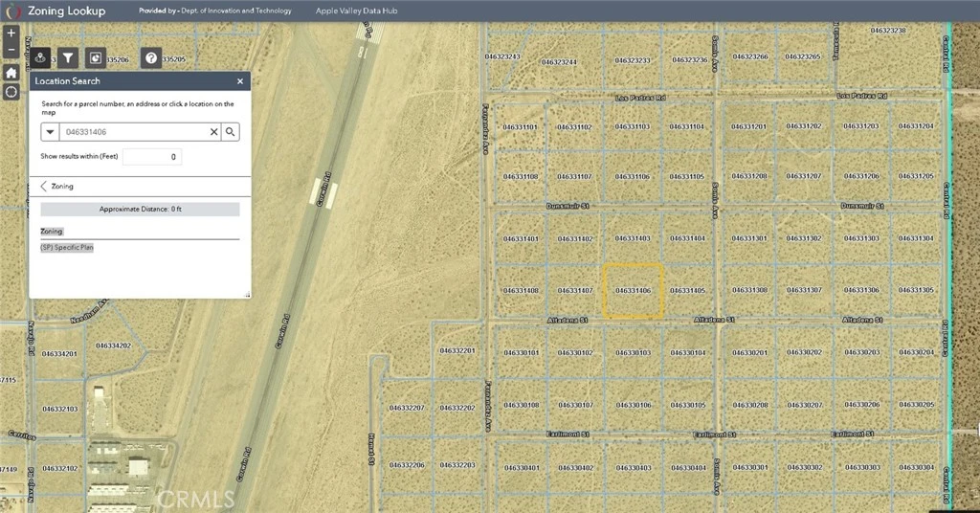The width and height of the screenshot is (980, 513).
Task: Zoom in on the map
Action: (x=11, y=33)
